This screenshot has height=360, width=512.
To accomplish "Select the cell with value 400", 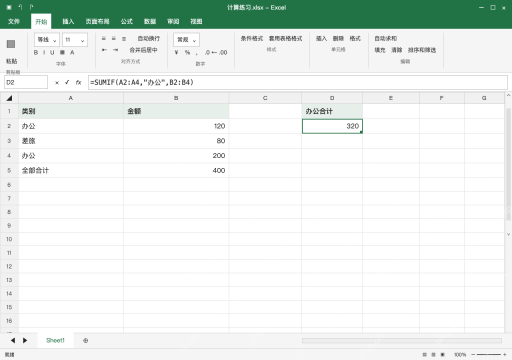I will pyautogui.click(x=176, y=170).
